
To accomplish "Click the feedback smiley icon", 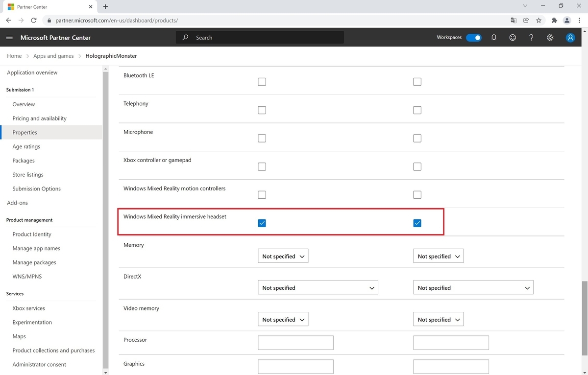I will click(x=513, y=38).
